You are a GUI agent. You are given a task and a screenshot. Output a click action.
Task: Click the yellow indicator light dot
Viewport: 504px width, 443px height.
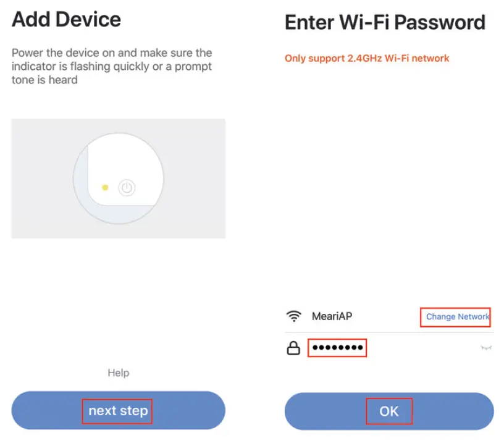(105, 187)
